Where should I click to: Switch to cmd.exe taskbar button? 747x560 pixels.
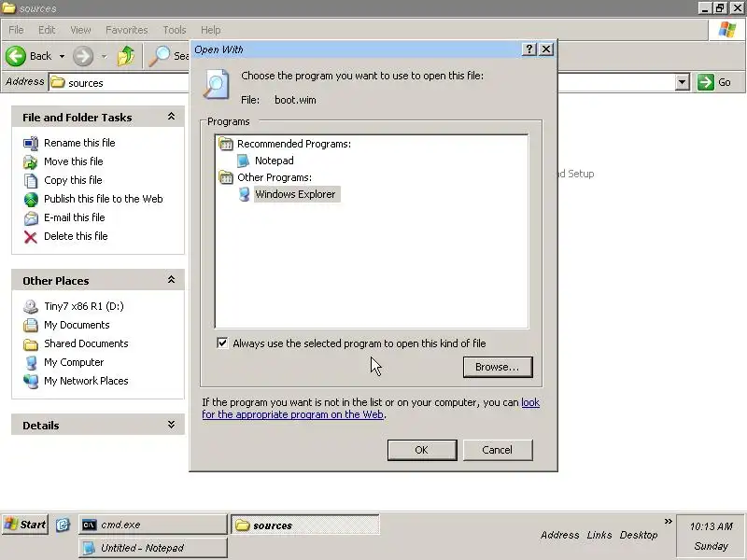[x=153, y=525]
